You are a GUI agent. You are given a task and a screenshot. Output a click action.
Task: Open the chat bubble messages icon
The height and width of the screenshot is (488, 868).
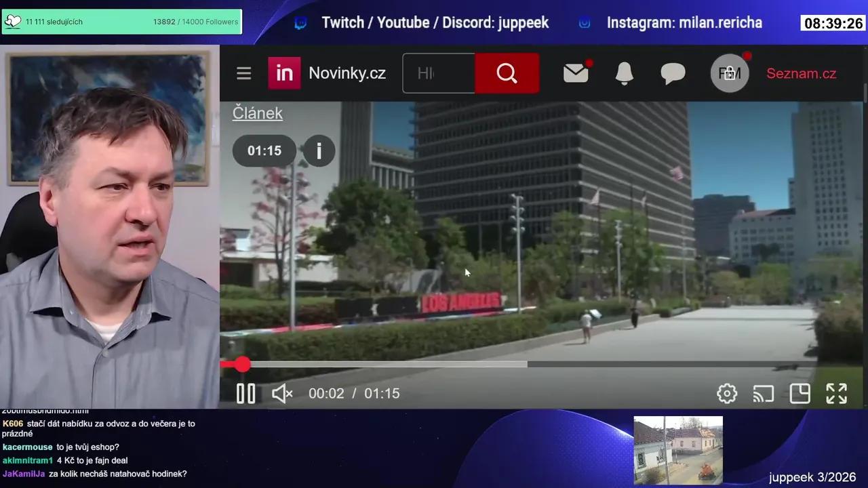[x=673, y=73]
